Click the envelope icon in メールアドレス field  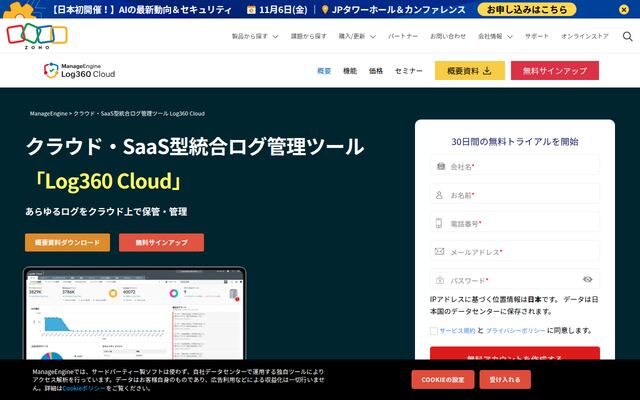440,251
